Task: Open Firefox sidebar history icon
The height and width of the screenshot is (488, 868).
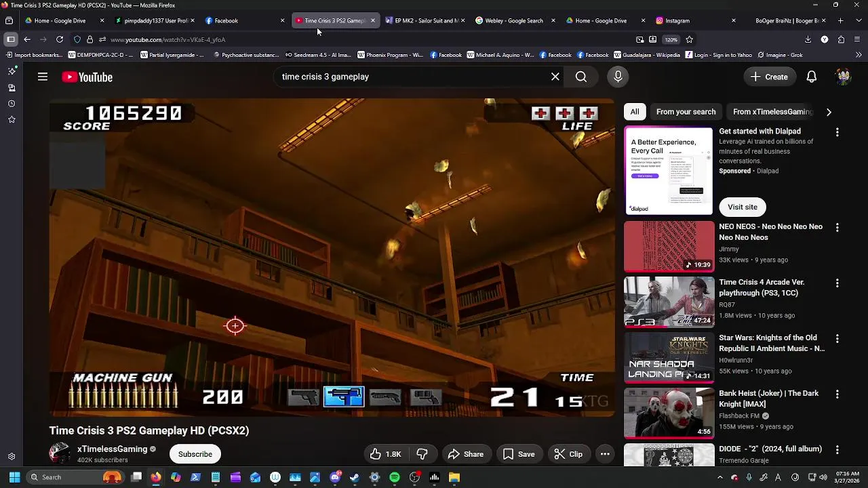Action: point(12,104)
